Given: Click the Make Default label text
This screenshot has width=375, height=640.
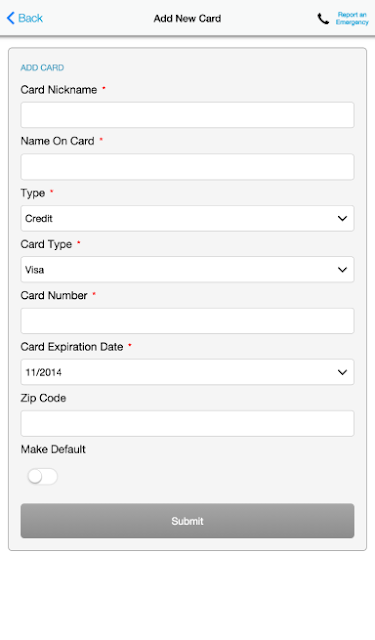Looking at the screenshot, I should coord(53,449).
